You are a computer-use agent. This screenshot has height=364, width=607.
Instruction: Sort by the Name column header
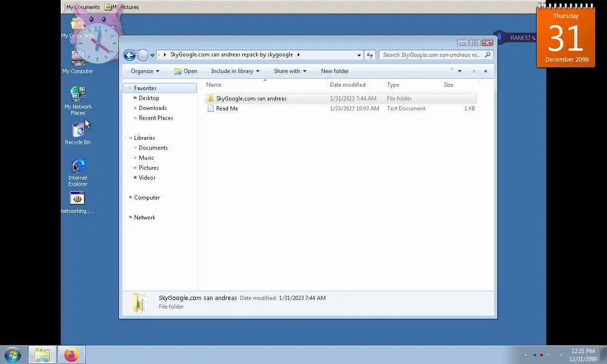266,85
